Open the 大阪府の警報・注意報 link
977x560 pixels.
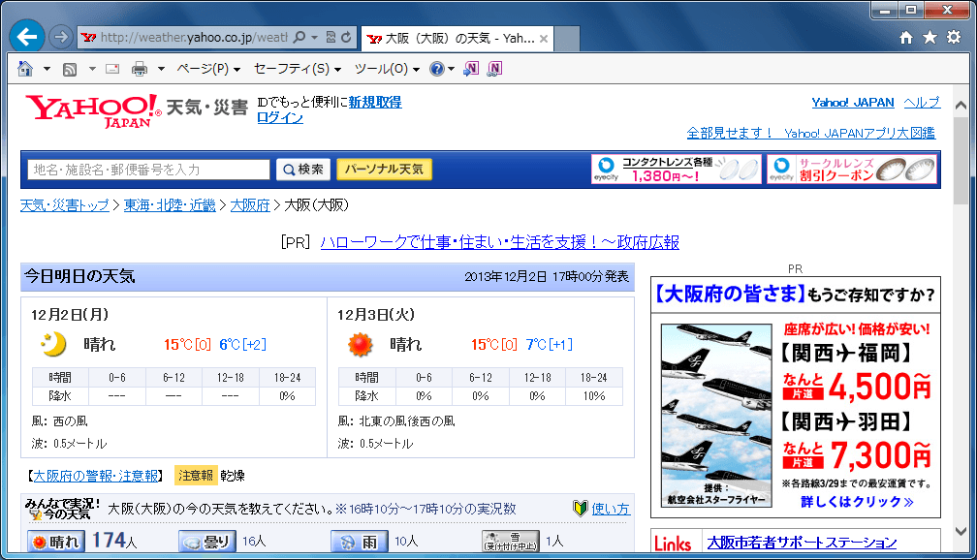point(95,476)
